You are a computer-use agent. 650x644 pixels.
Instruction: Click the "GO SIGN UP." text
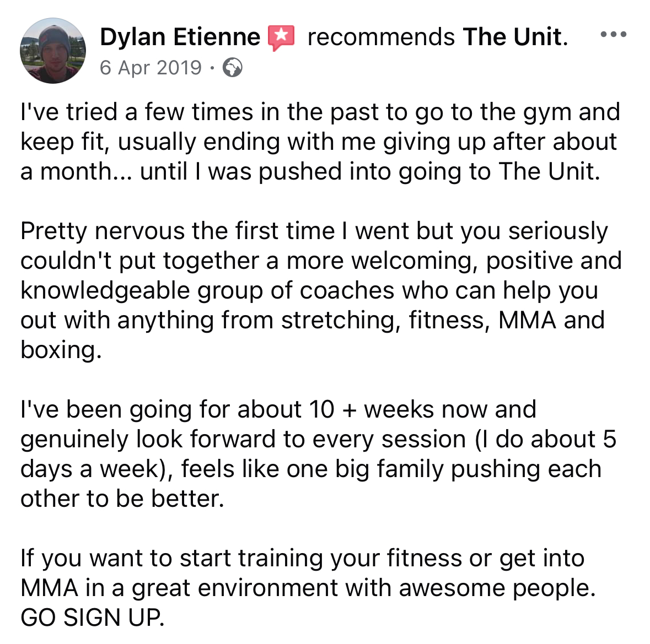pos(92,618)
